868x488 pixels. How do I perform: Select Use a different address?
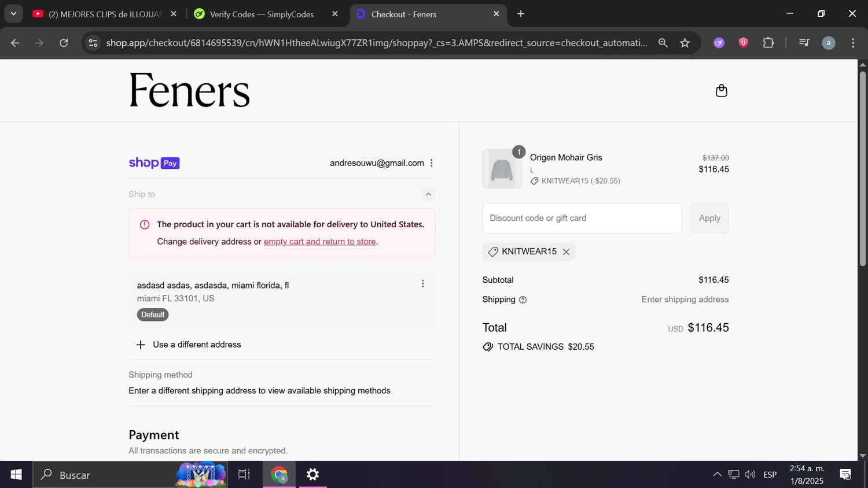[197, 345]
